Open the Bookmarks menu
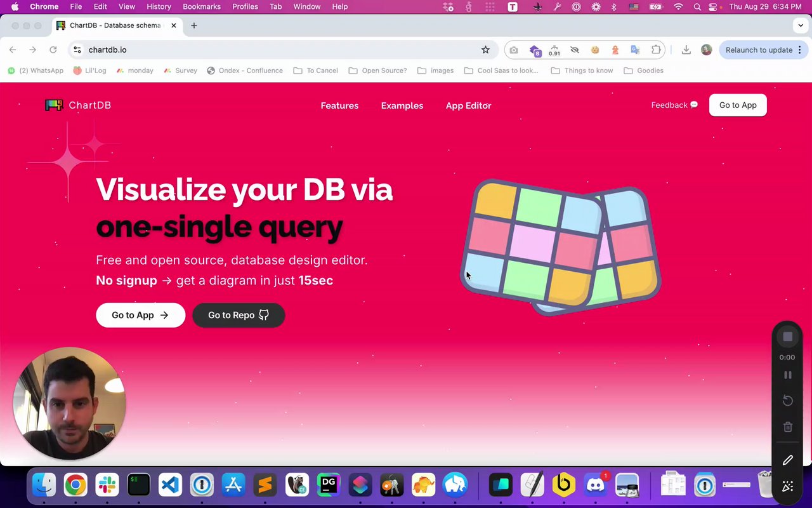 click(202, 6)
